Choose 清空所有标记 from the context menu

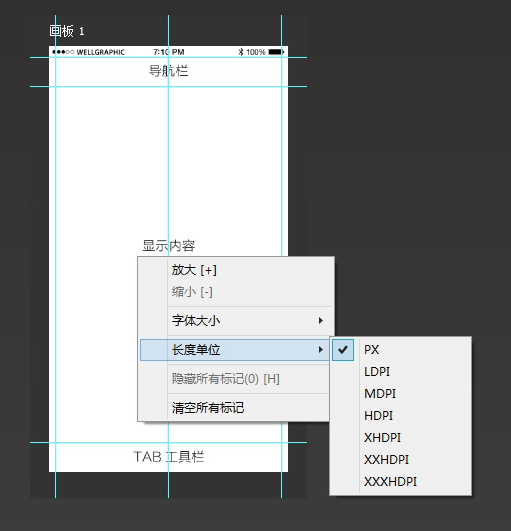point(234,408)
